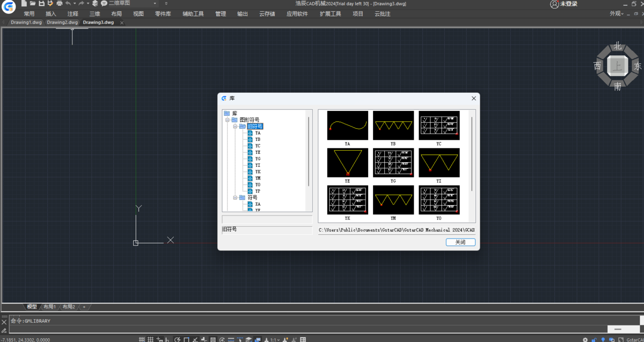Switch to the Drawing1.dwg document tab
Viewport: 644px width, 342px height.
[26, 23]
